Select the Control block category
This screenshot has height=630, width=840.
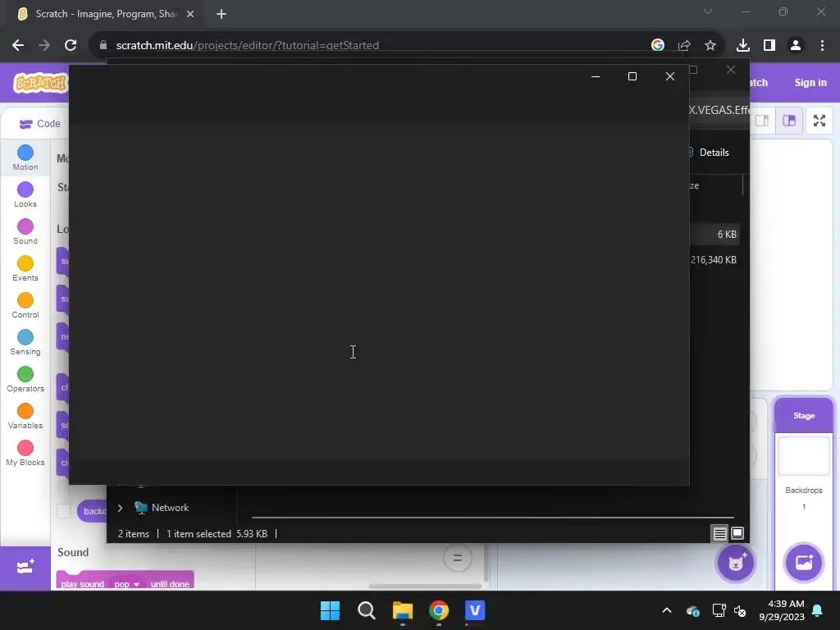pos(25,306)
